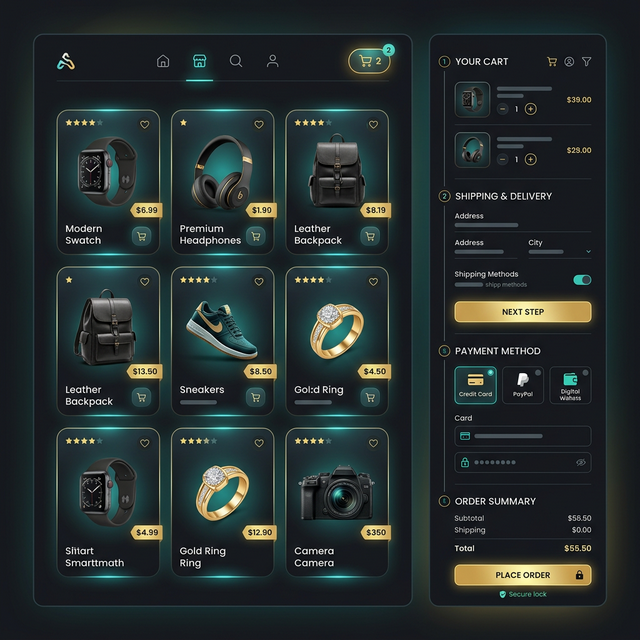Screen dimensions: 640x640
Task: Go to the Home navigation icon
Action: tap(163, 61)
